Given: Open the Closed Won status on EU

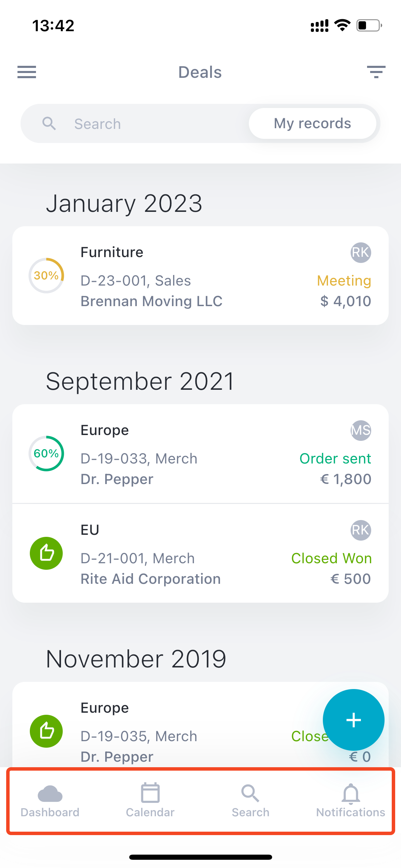Looking at the screenshot, I should tap(331, 558).
